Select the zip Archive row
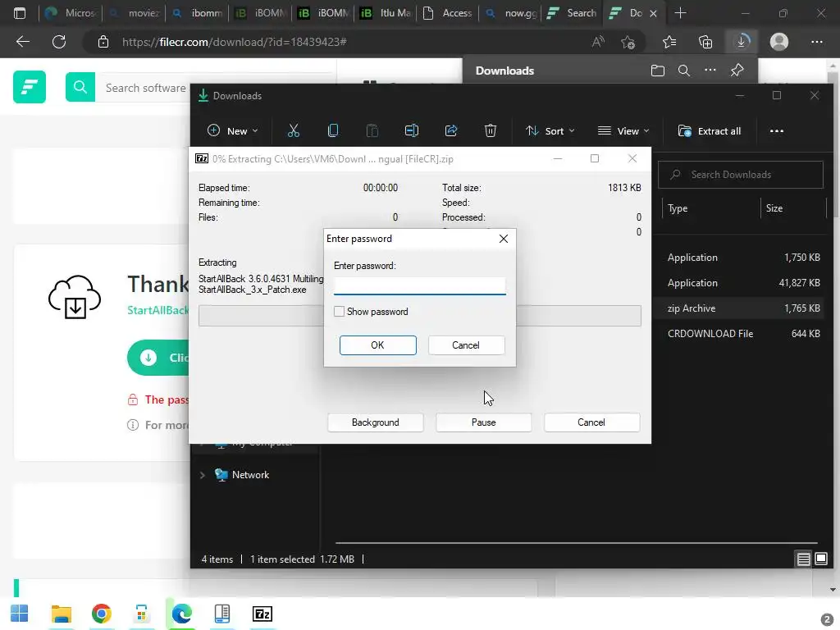The image size is (840, 630). pos(738,308)
